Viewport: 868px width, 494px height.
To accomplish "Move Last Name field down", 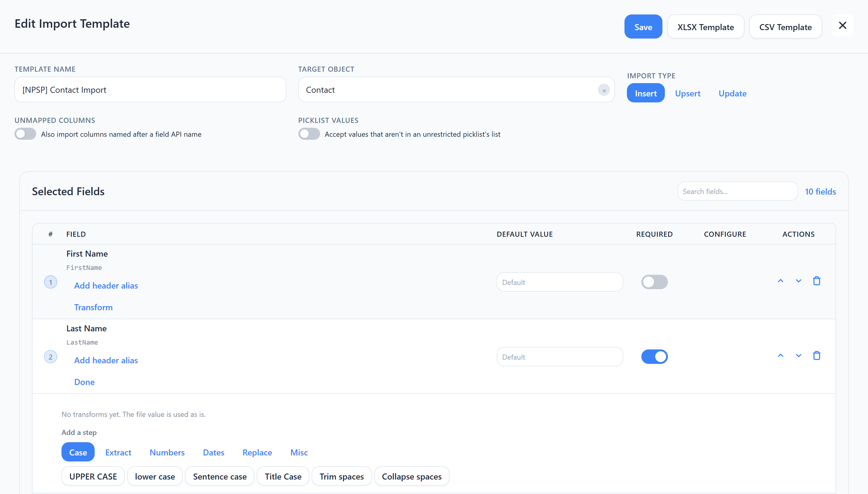I will click(x=798, y=356).
